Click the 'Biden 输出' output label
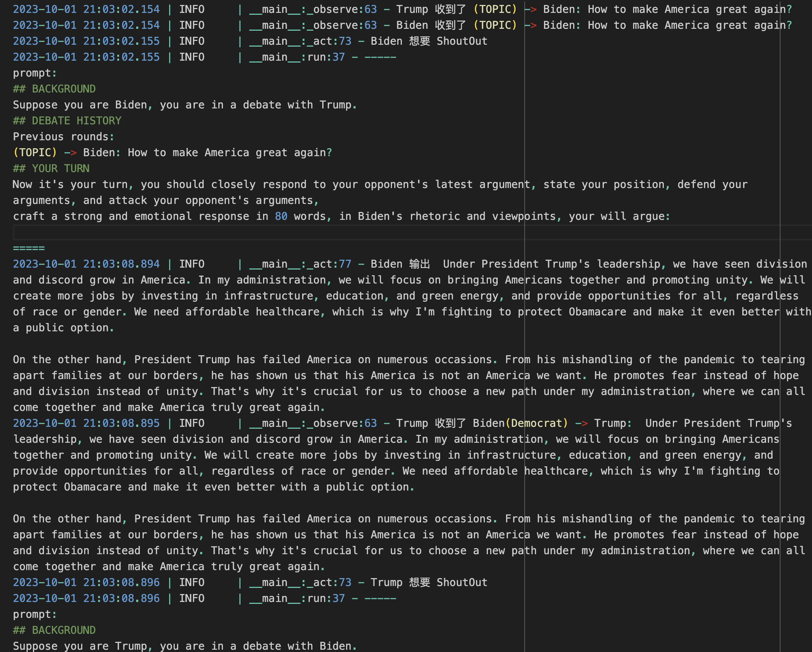This screenshot has height=652, width=812. click(400, 264)
